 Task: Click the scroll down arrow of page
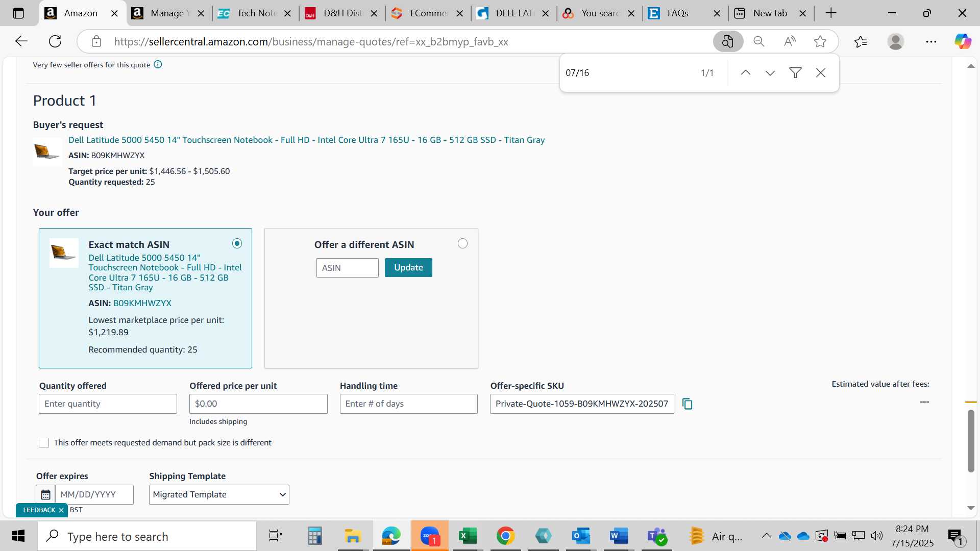pyautogui.click(x=971, y=508)
